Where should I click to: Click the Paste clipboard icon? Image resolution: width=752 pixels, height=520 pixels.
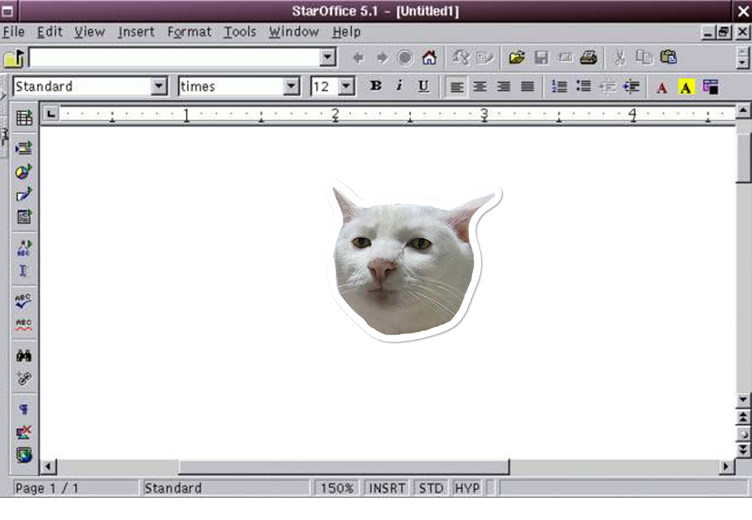tap(668, 58)
